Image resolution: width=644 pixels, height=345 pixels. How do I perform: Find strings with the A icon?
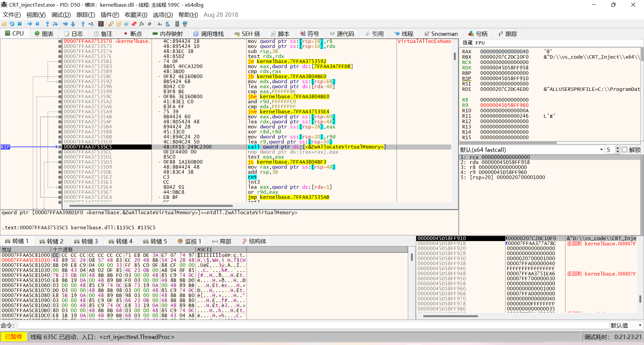coord(160,24)
